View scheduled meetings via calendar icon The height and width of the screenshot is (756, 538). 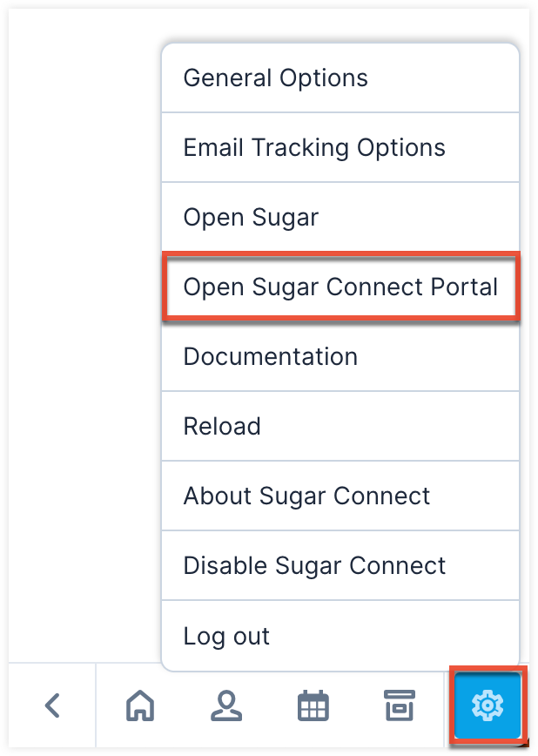click(x=313, y=707)
